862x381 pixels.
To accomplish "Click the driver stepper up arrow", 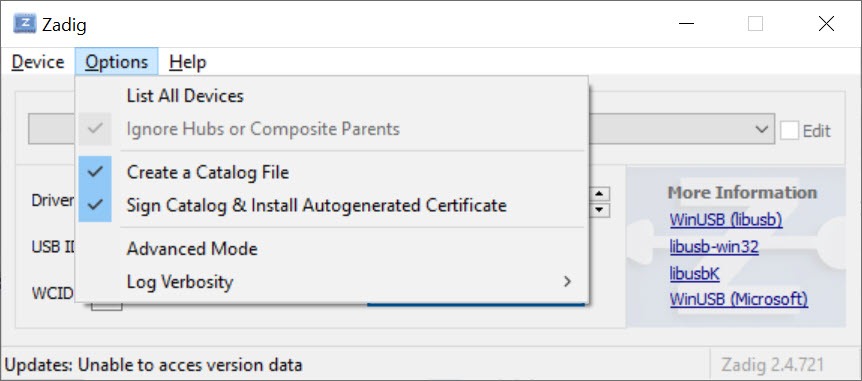I will click(599, 194).
